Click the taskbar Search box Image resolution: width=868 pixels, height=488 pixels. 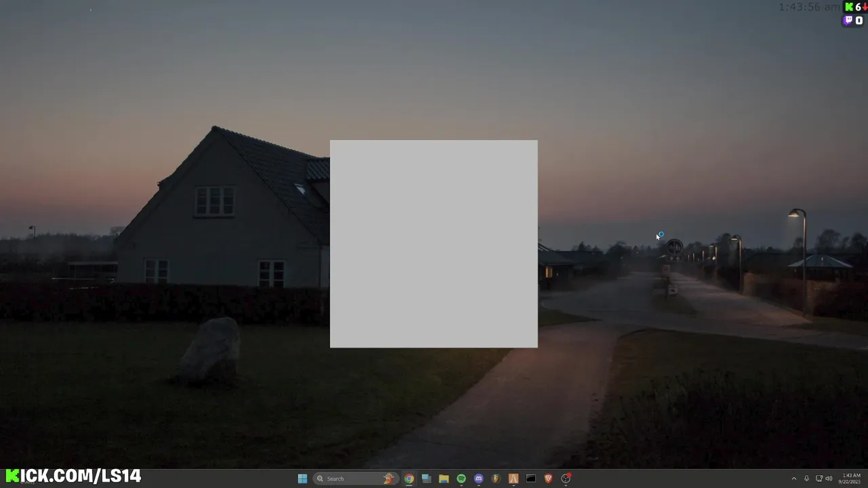[x=355, y=479]
